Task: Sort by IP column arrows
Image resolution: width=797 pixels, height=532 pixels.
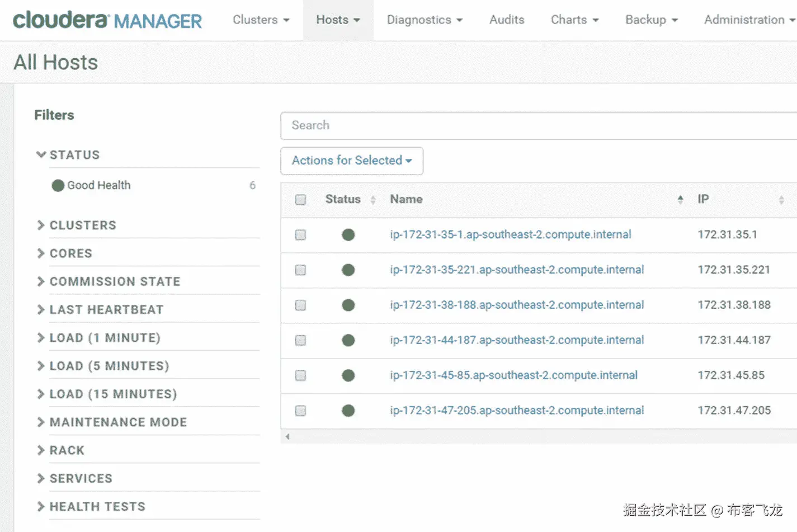Action: click(781, 200)
